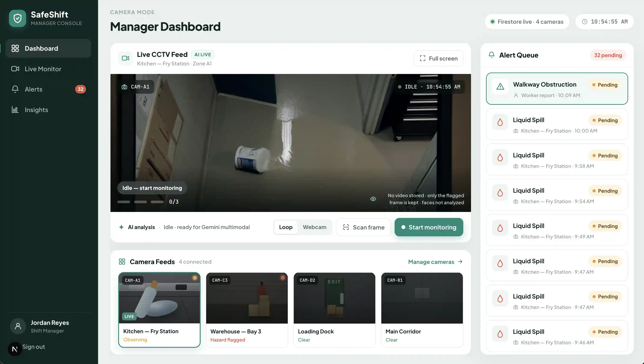Image resolution: width=644 pixels, height=364 pixels.
Task: Click the camera icon on 9:46 AM alert row
Action: (516, 342)
